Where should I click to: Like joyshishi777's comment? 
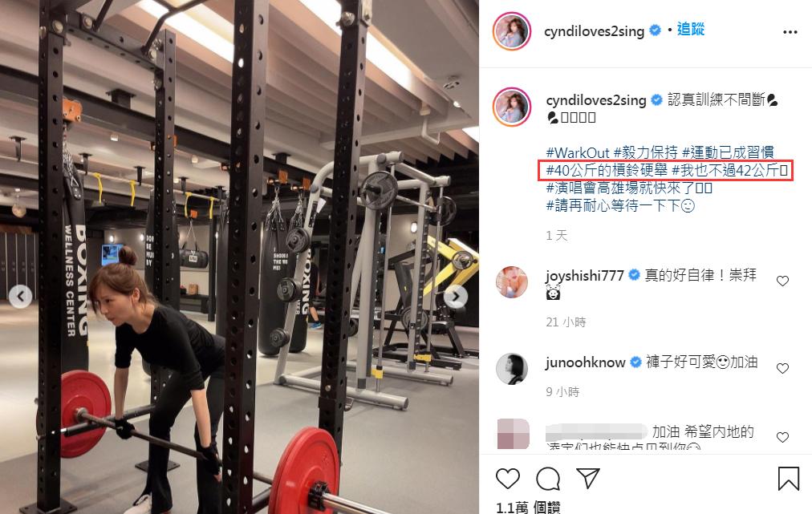(x=782, y=281)
